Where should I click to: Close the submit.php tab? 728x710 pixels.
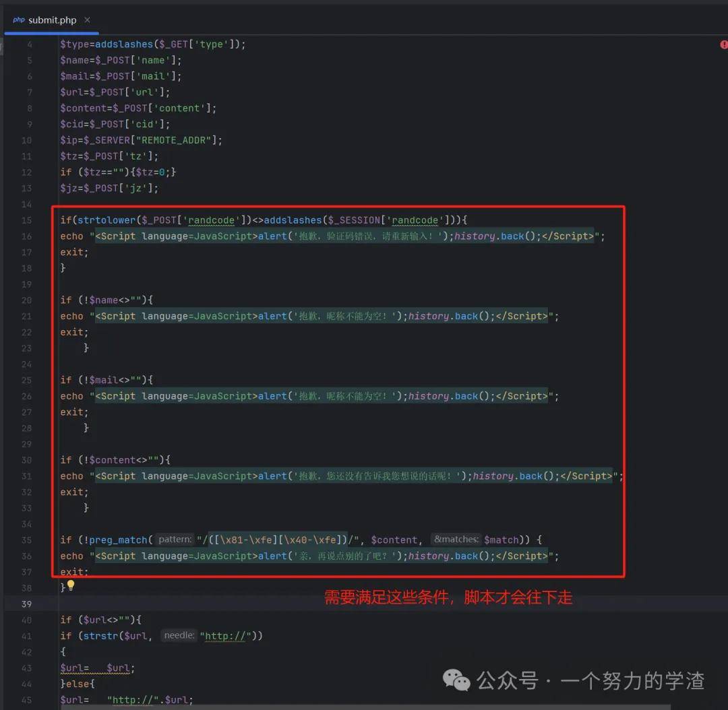coord(87,20)
